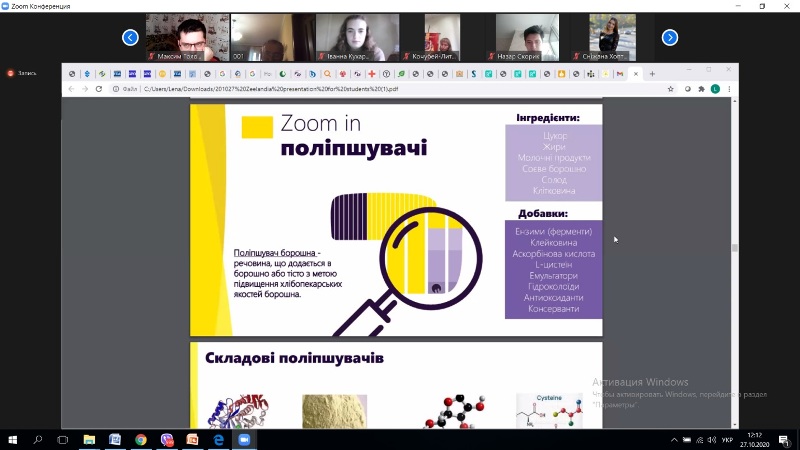Switch to the Gmail tab
Viewport: 800px width, 450px height.
[620, 74]
